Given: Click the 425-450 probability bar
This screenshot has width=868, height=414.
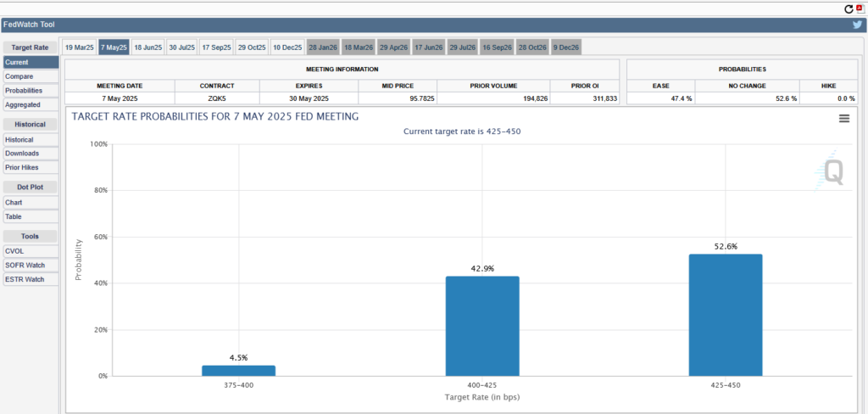Looking at the screenshot, I should (725, 315).
